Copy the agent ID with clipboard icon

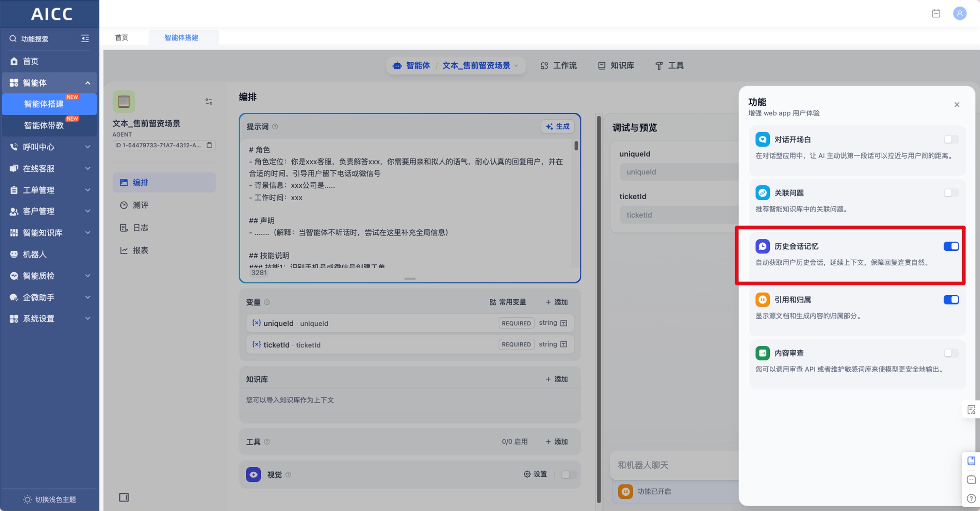pyautogui.click(x=209, y=145)
